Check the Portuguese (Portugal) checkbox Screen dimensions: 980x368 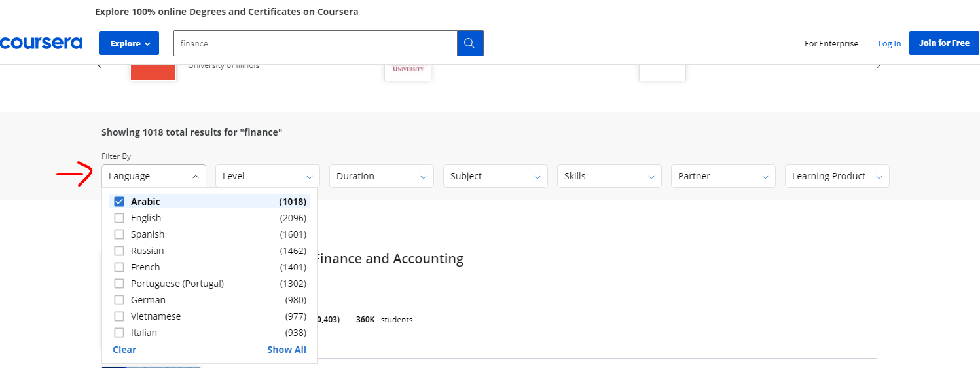coord(119,284)
